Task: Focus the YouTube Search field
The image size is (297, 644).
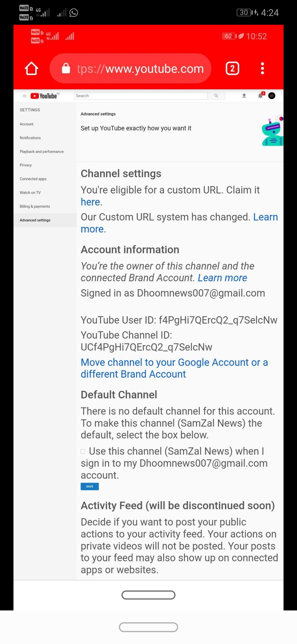Action: (x=141, y=96)
